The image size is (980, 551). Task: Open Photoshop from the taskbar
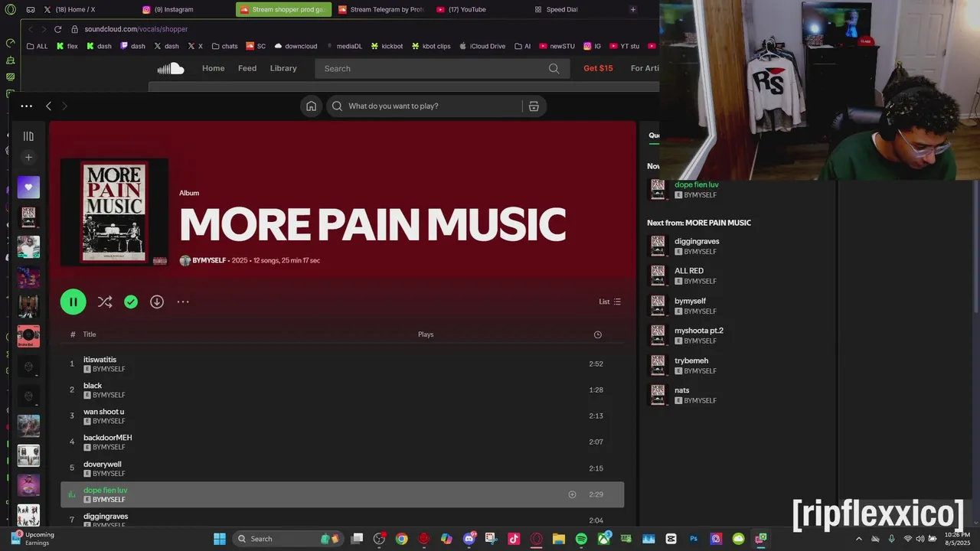pyautogui.click(x=694, y=539)
